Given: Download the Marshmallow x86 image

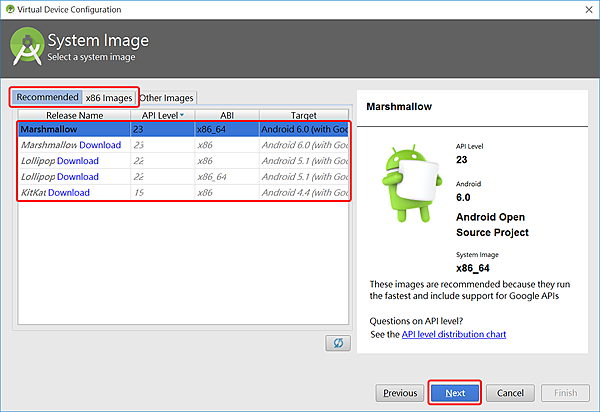Looking at the screenshot, I should point(100,145).
